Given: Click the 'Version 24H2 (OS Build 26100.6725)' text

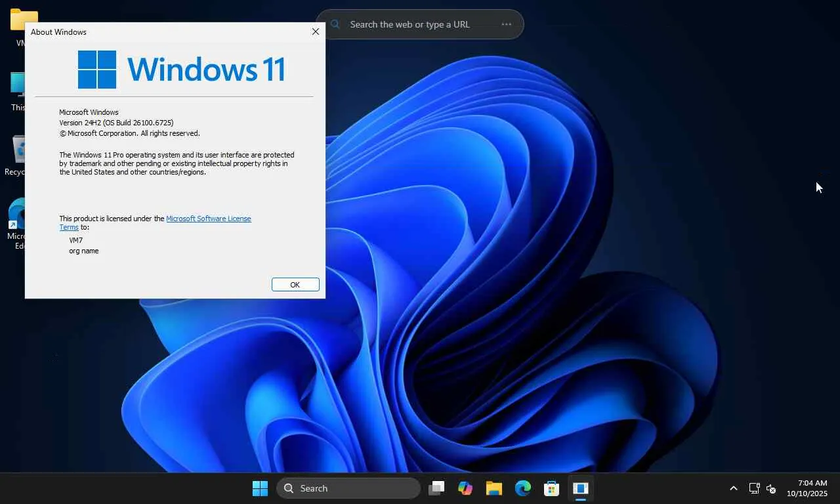Looking at the screenshot, I should point(116,123).
